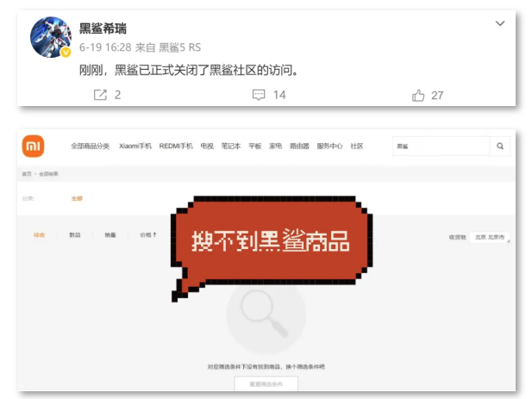Click the magnifier search button
Viewport: 532px width, 399px height.
[x=500, y=147]
